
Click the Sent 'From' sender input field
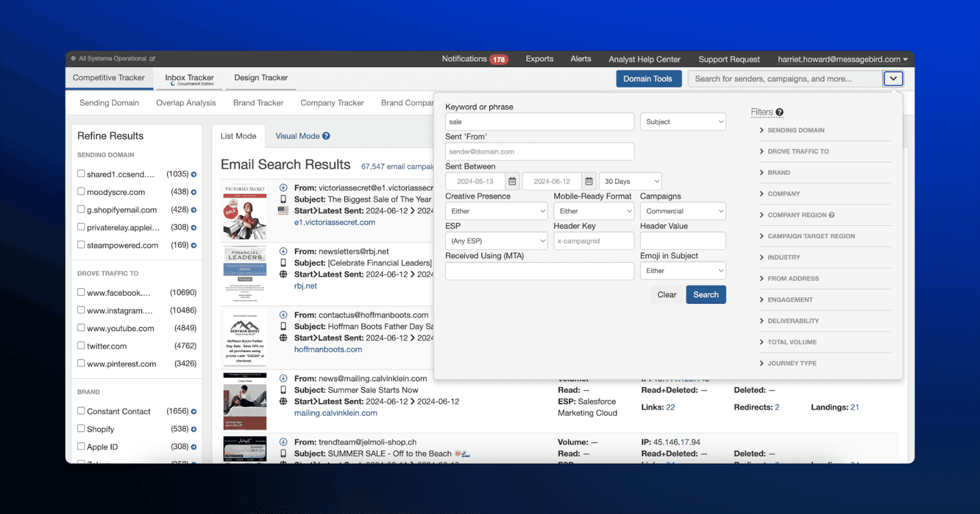click(540, 152)
